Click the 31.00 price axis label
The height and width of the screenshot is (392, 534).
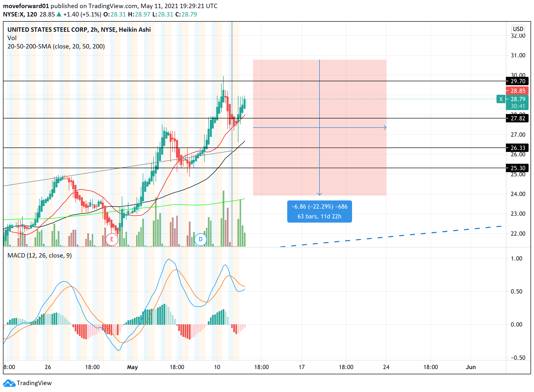(518, 55)
